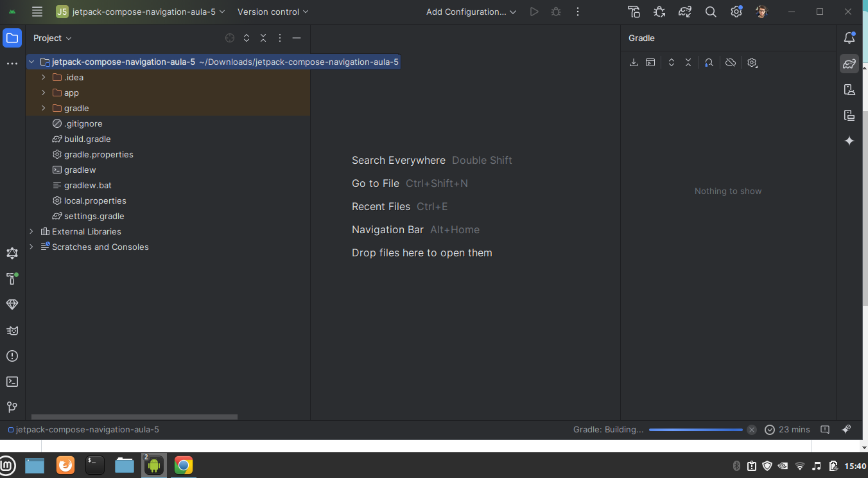
Task: Click the taskbar clock 15:40
Action: pos(855,466)
